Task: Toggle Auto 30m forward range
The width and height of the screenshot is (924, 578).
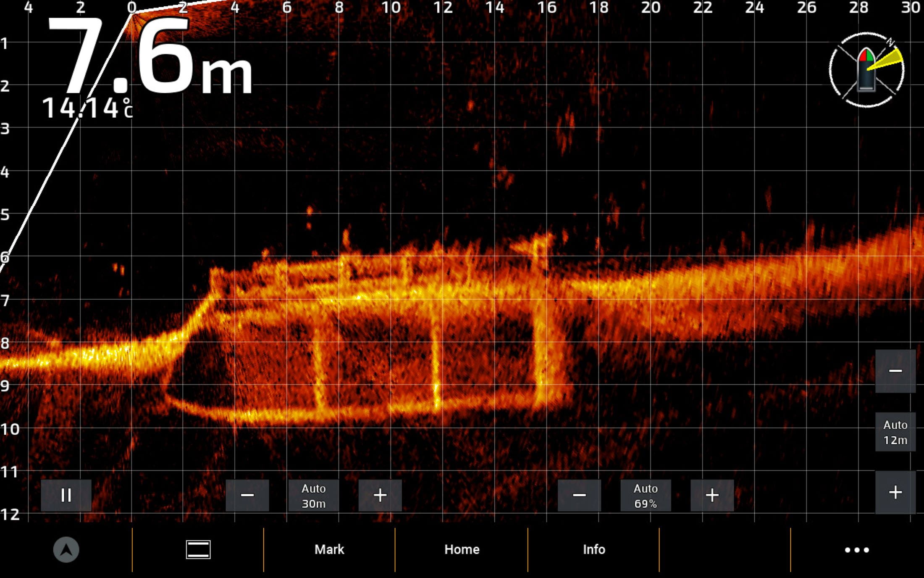Action: 314,495
